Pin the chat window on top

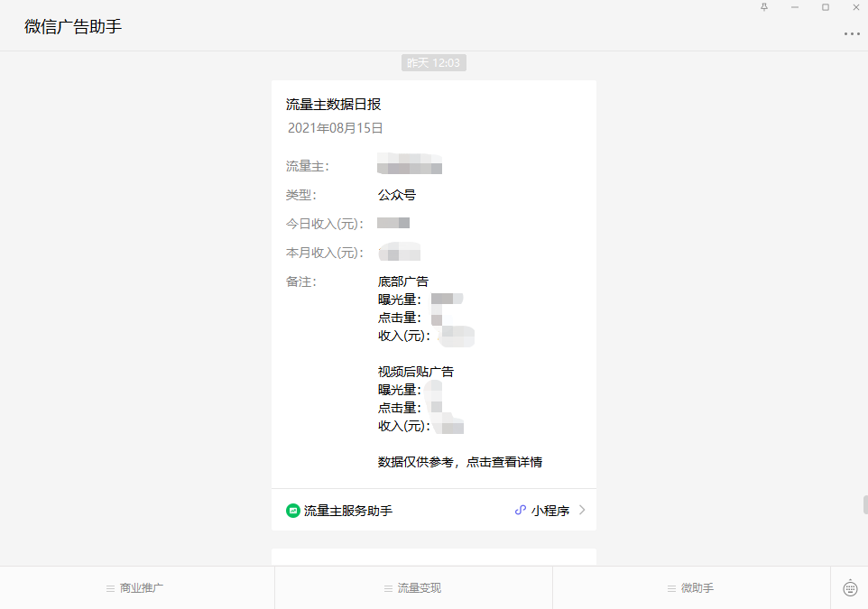[x=764, y=7]
